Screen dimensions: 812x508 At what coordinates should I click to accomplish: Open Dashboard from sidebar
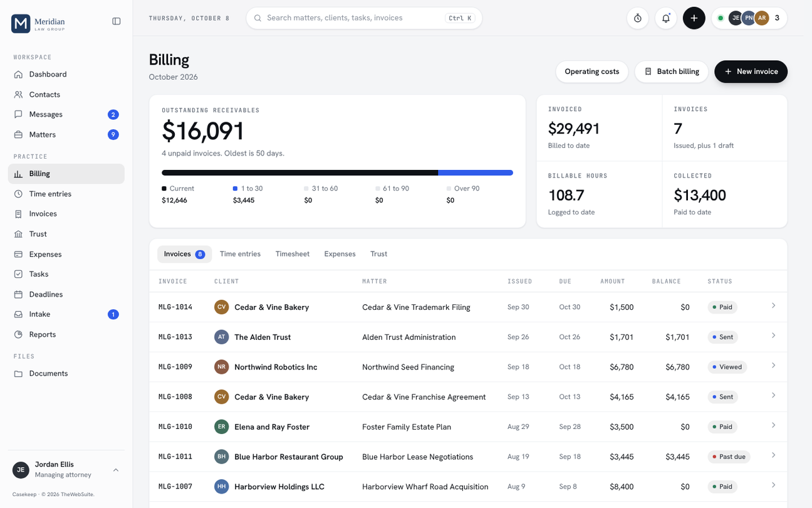[x=66, y=74]
